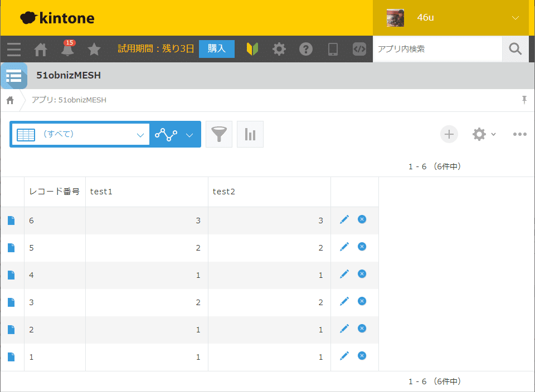This screenshot has width=535, height=392.
Task: Click test1 value in record 6 row
Action: 198,220
